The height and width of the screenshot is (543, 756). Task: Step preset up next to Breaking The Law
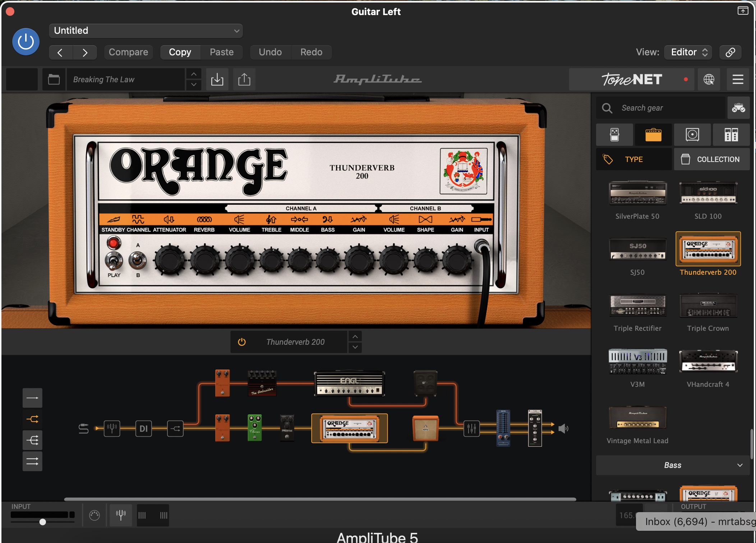click(x=194, y=74)
